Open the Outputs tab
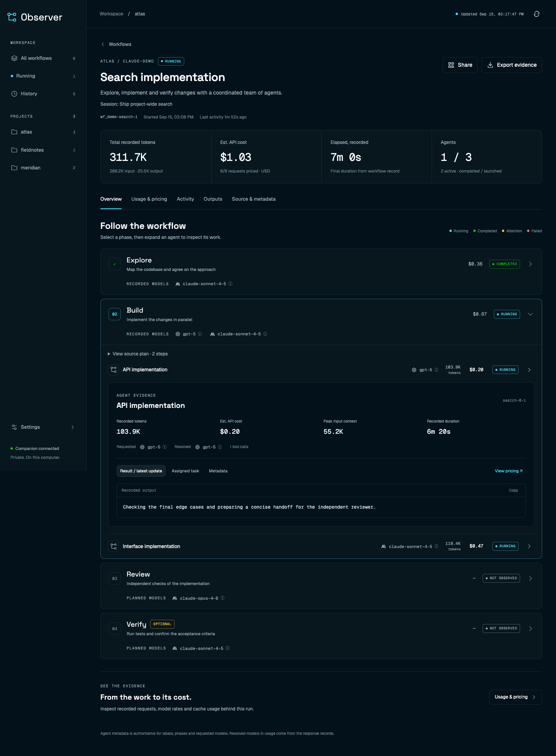This screenshot has width=556, height=756. coord(213,199)
